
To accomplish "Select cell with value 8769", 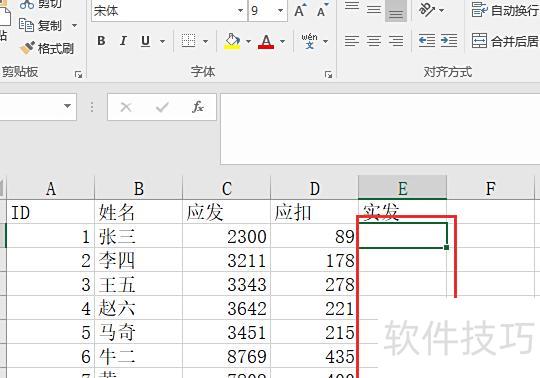I will (x=227, y=356).
